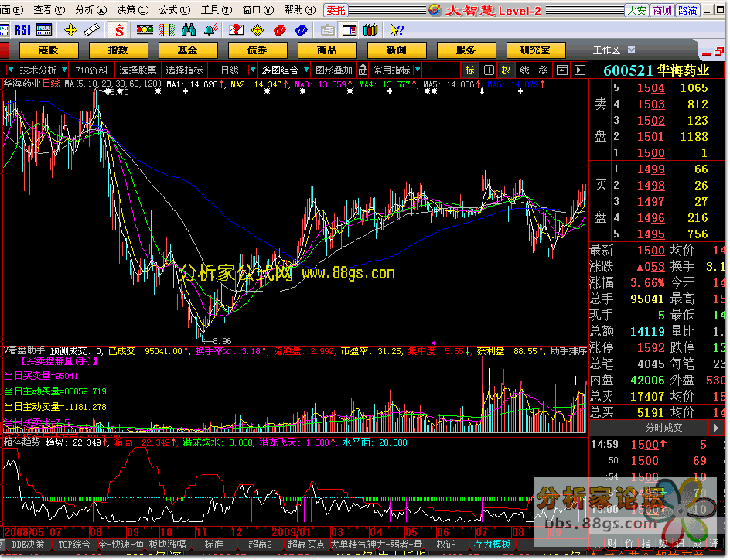Click 选择指标 in chart toolbar
Screen dimensions: 730x560
(x=184, y=70)
